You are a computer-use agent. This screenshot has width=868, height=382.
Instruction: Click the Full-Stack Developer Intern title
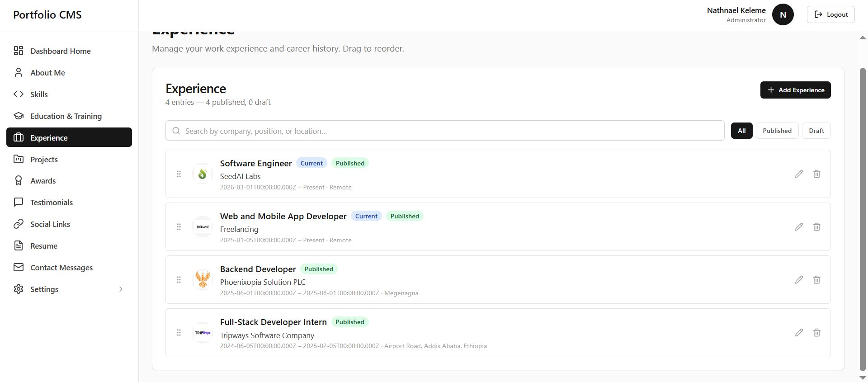click(273, 322)
